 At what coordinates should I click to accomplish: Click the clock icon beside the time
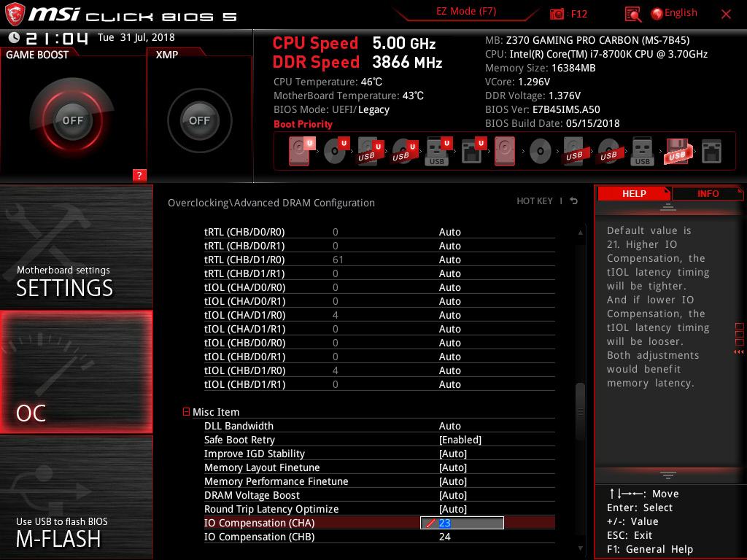coord(14,37)
